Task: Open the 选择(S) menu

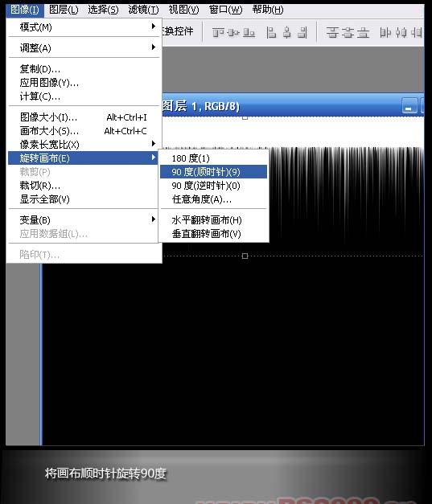Action: click(x=103, y=10)
